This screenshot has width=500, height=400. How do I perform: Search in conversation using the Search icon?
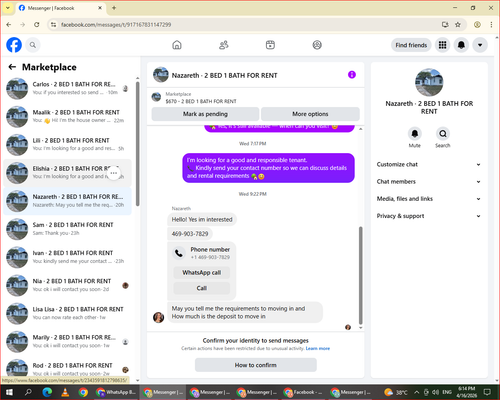point(443,134)
